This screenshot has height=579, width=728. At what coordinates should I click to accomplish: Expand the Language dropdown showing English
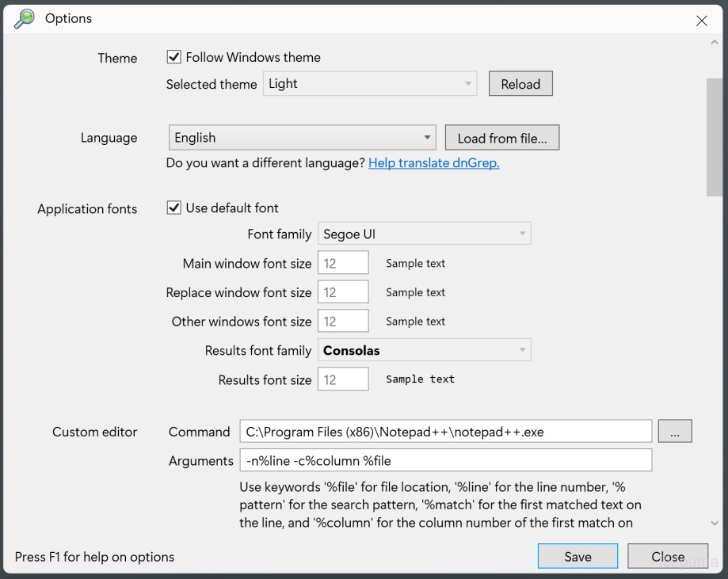pos(302,138)
